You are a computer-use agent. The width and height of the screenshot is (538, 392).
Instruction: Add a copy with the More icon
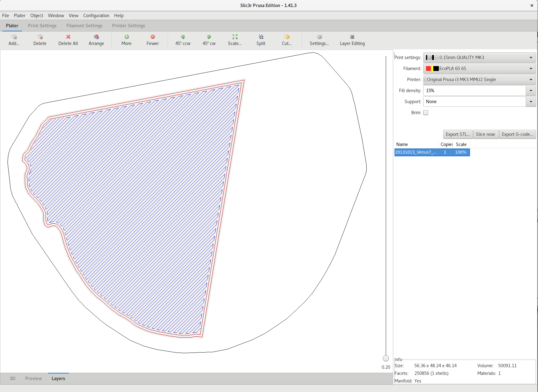click(x=126, y=37)
